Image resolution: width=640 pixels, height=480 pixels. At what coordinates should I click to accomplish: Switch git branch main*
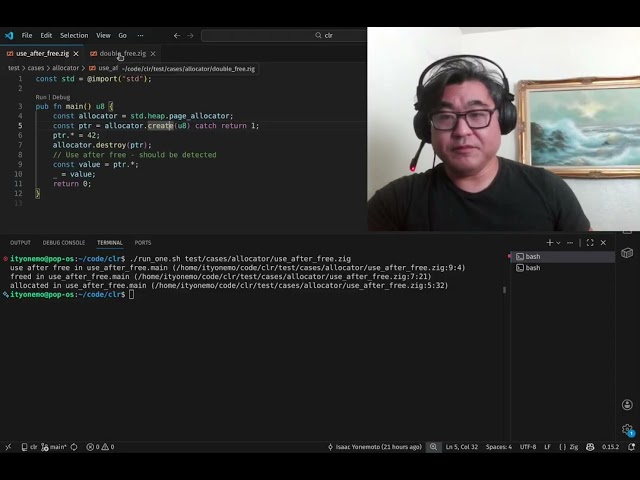click(x=53, y=447)
